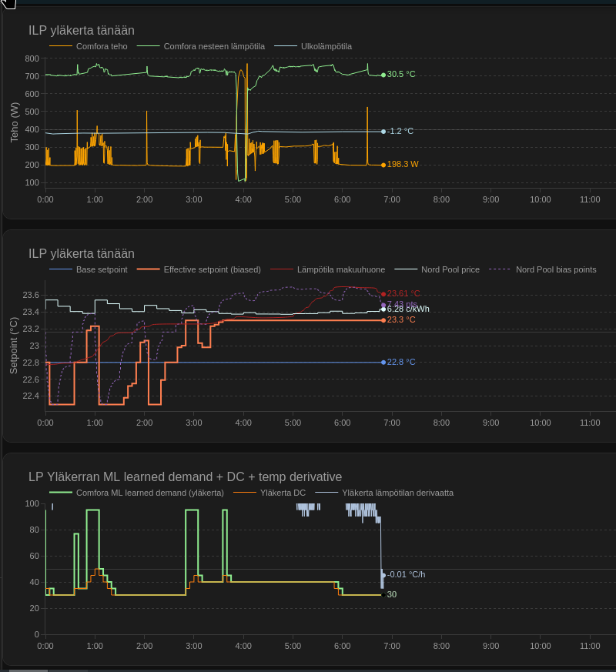The height and width of the screenshot is (672, 616).
Task: Click the horizontal scrollbar at the bottom
Action: tap(28, 670)
